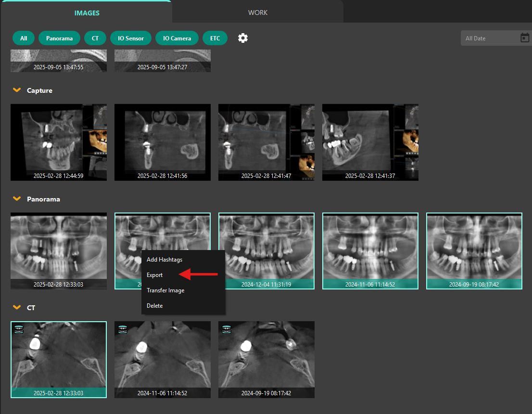Click the Capture section heading text
The image size is (532, 414).
40,90
